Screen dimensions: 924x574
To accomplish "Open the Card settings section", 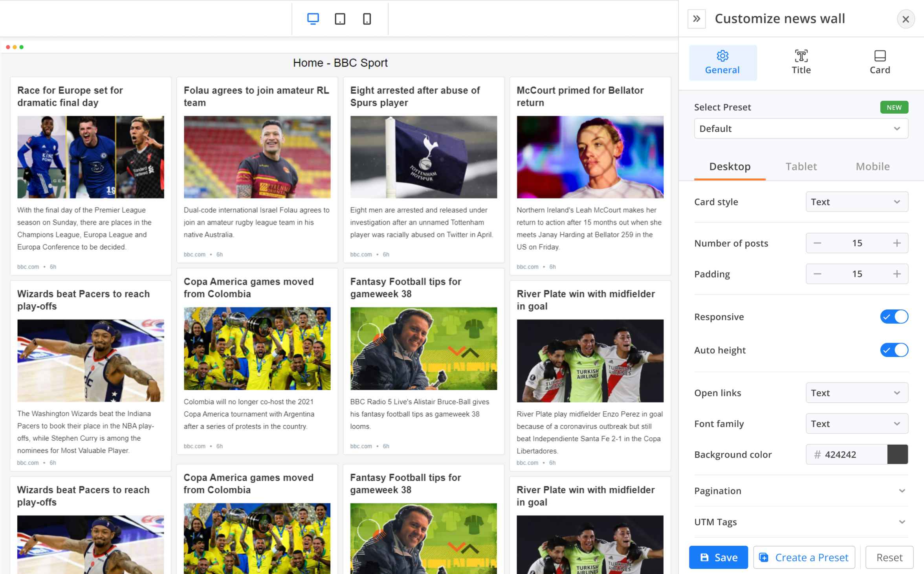I will click(880, 62).
